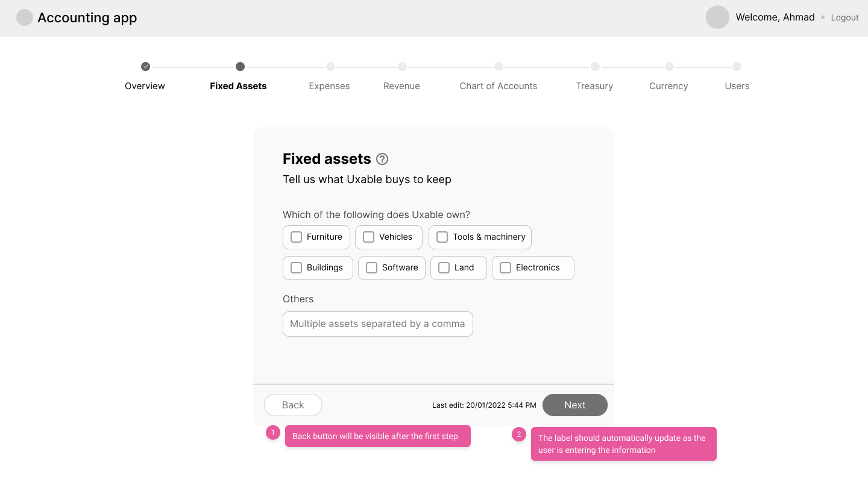The height and width of the screenshot is (480, 868).
Task: Click the Next button
Action: click(x=574, y=405)
